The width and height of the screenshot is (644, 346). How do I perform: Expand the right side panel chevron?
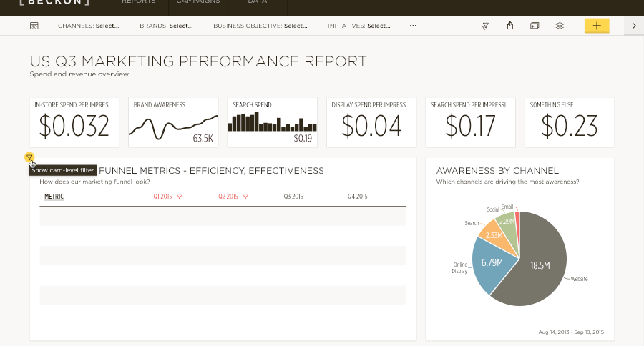(x=634, y=26)
